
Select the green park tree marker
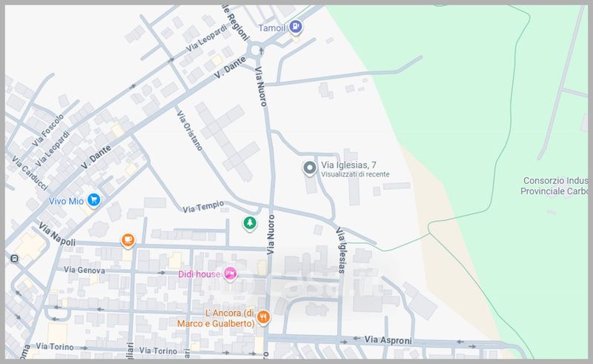pos(251,222)
